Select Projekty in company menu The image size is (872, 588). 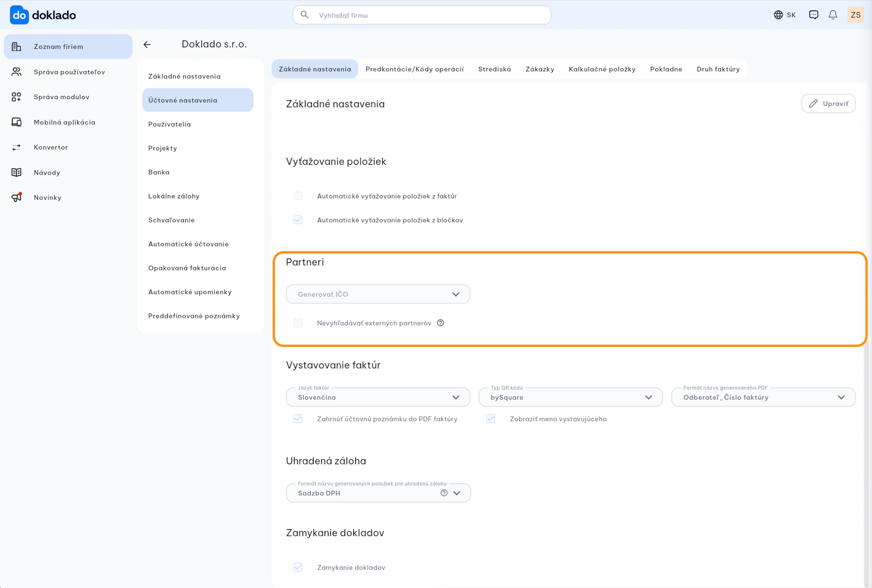coord(198,148)
